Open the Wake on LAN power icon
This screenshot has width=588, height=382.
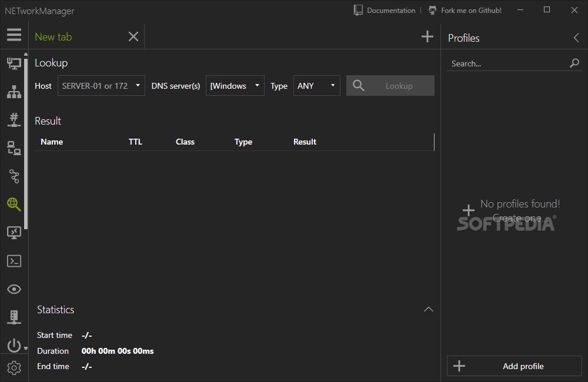[x=14, y=345]
